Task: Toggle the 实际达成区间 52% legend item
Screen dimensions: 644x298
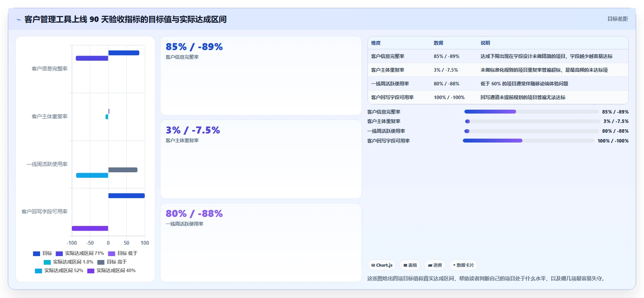Action: (x=59, y=271)
